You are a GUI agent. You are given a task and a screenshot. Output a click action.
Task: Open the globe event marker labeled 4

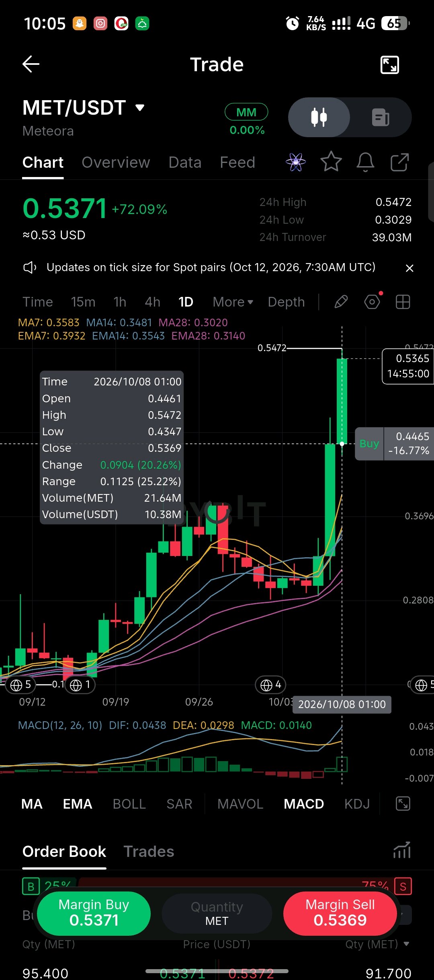click(x=270, y=684)
